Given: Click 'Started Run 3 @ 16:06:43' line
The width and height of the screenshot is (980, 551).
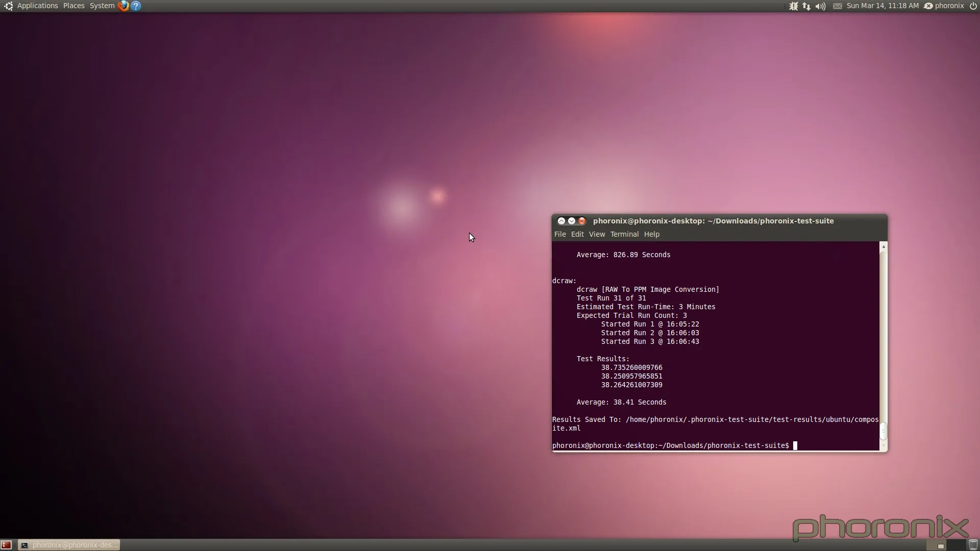Looking at the screenshot, I should (x=650, y=341).
